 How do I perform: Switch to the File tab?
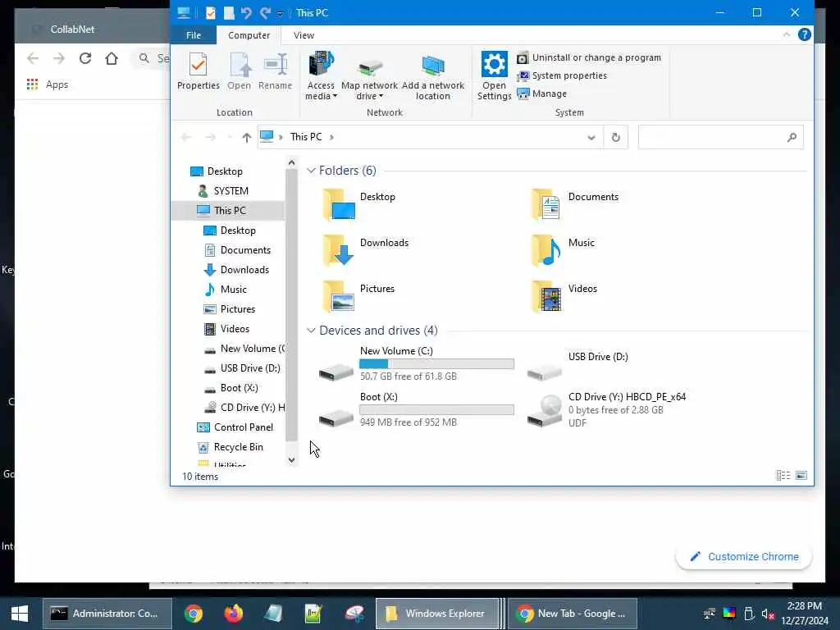(194, 35)
